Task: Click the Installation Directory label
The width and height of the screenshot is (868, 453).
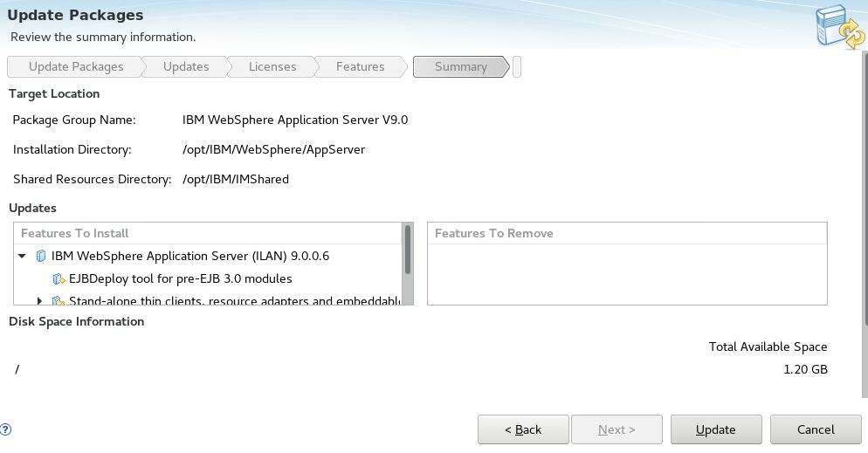Action: 72,150
